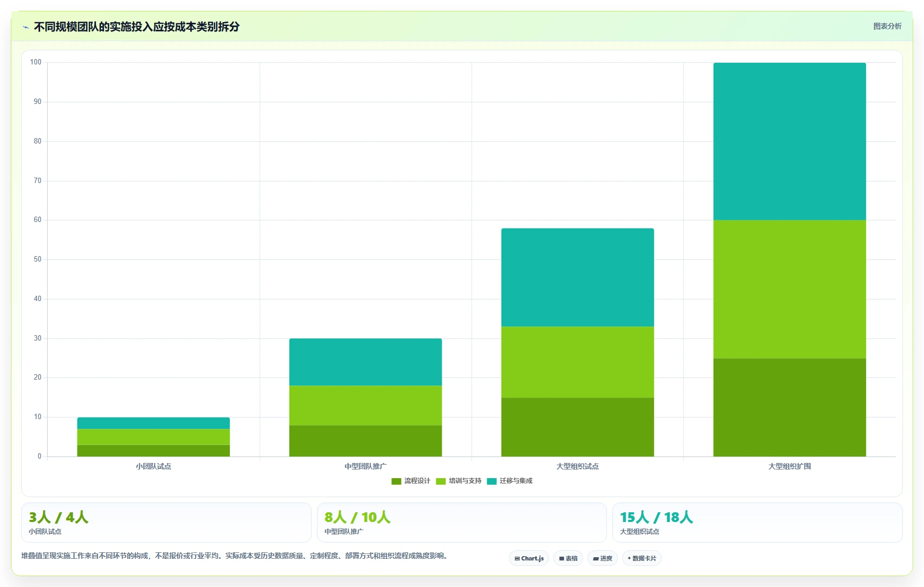Click the 中型团队推广 teal 迁移与集成 segment
924x587 pixels.
365,362
